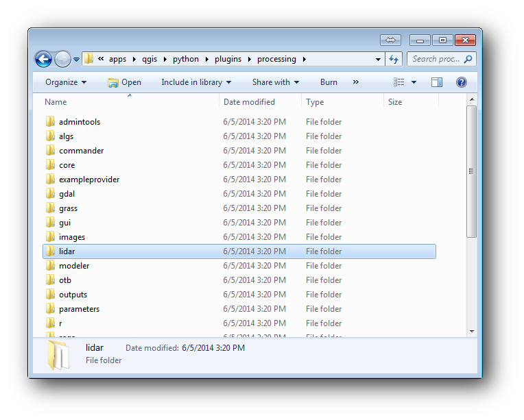Viewport: 524px width, 420px height.
Task: Click the Open button in toolbar
Action: 124,82
